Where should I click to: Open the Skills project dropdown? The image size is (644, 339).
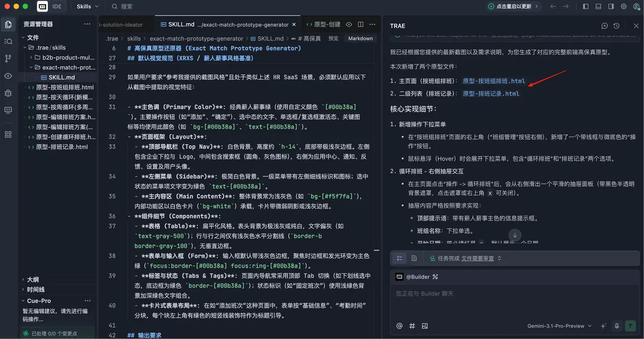[x=87, y=6]
